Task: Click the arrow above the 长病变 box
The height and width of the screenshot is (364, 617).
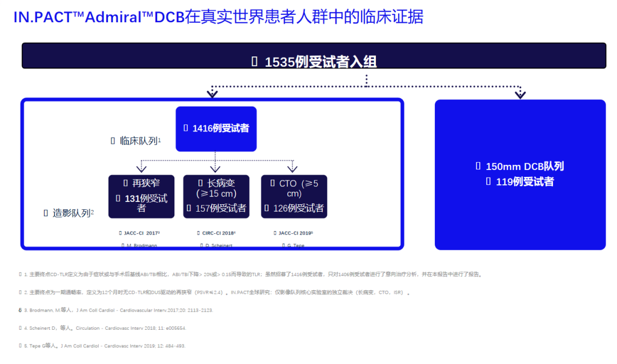Action: point(215,168)
